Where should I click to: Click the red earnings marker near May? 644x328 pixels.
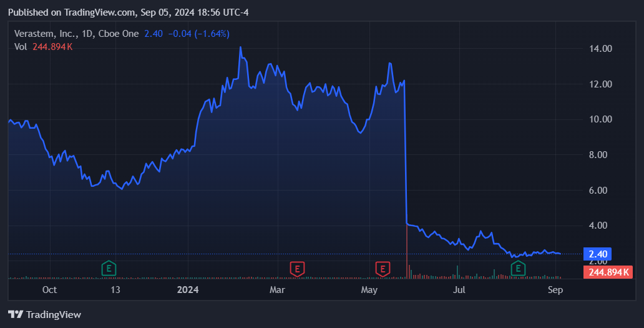tap(383, 269)
